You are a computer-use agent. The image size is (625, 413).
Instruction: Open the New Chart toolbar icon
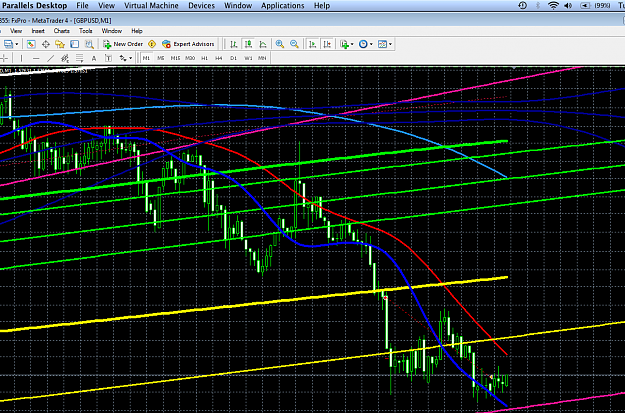click(x=7, y=44)
